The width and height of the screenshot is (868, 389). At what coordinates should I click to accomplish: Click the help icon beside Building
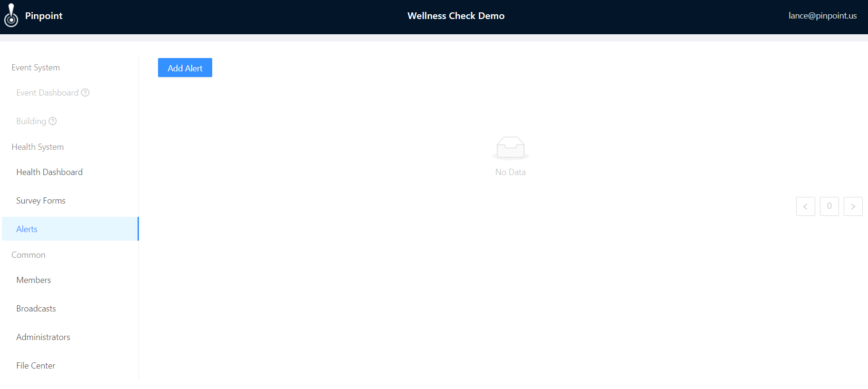pos(53,121)
